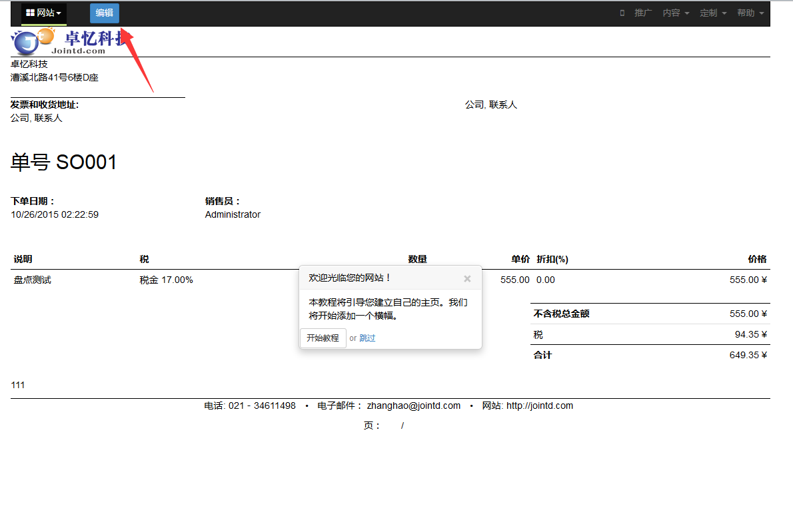Click the phone number 021 - 34611498
793x532 pixels.
[x=262, y=406]
